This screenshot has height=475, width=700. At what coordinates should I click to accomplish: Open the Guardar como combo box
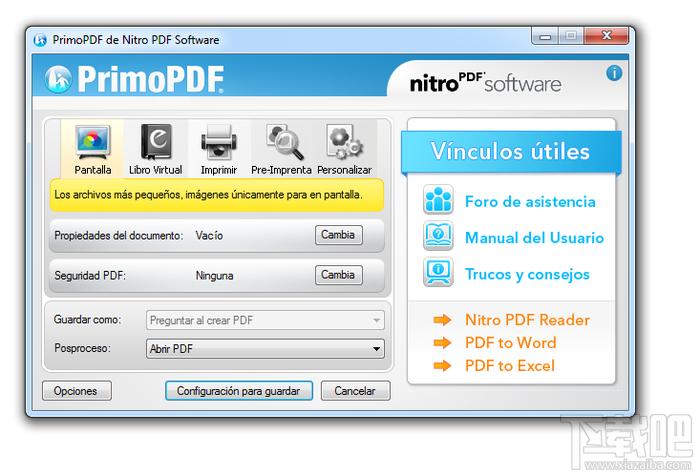pyautogui.click(x=265, y=320)
